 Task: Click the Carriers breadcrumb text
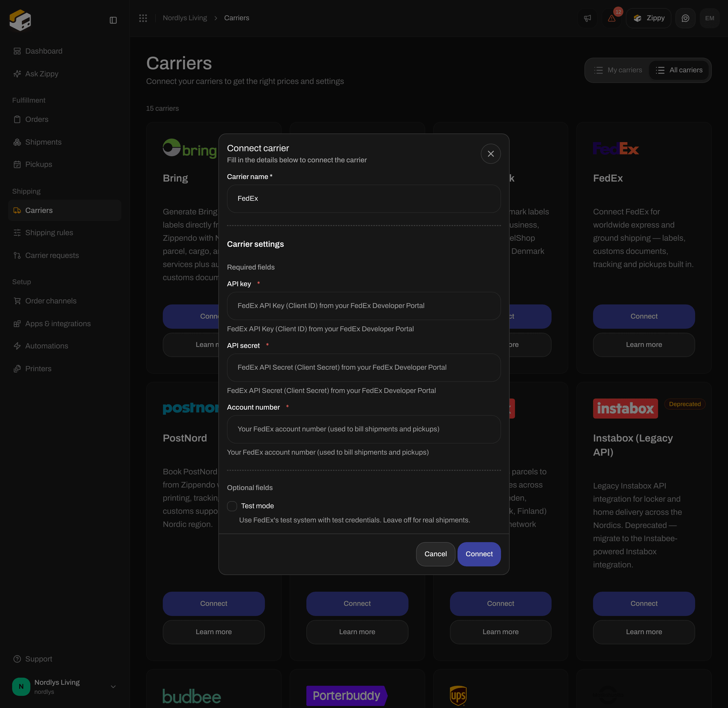(236, 18)
